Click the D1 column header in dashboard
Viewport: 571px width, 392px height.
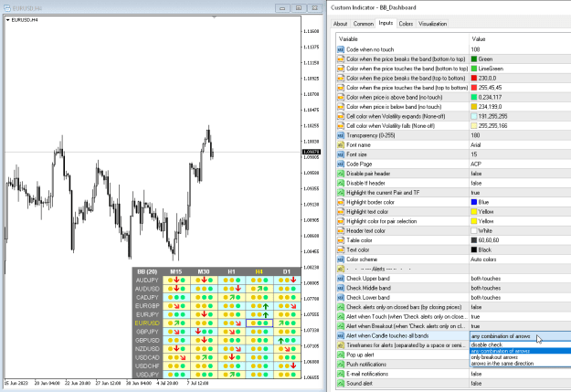[287, 271]
